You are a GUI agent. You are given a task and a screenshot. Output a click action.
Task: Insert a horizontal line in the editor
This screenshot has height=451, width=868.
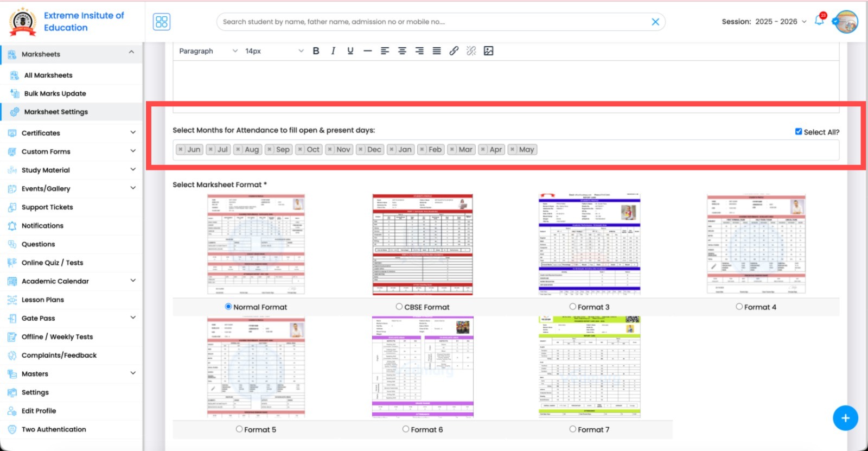click(x=368, y=51)
